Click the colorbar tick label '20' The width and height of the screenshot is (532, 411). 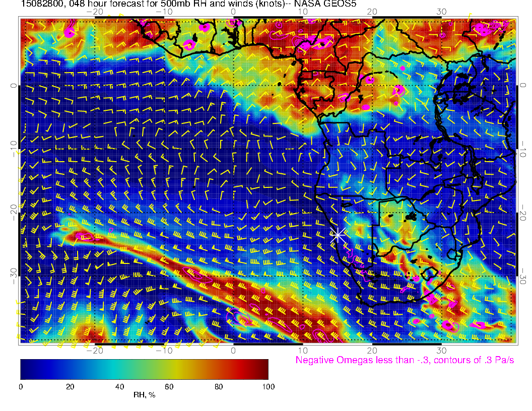tap(70, 387)
